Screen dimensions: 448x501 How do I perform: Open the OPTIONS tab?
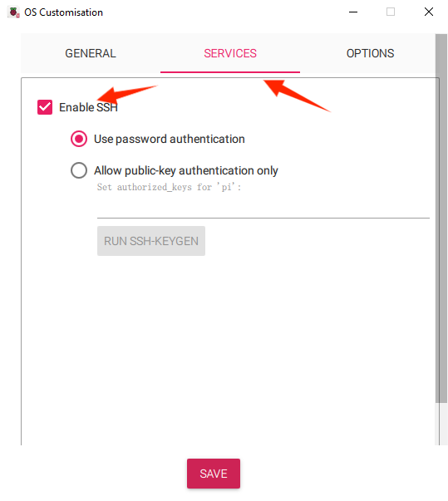click(370, 53)
